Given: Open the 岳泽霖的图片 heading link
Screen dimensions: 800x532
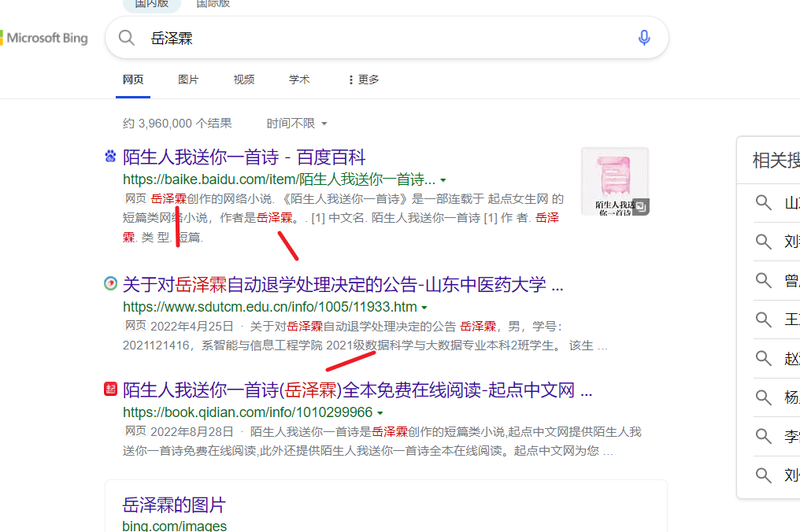Looking at the screenshot, I should pyautogui.click(x=174, y=505).
